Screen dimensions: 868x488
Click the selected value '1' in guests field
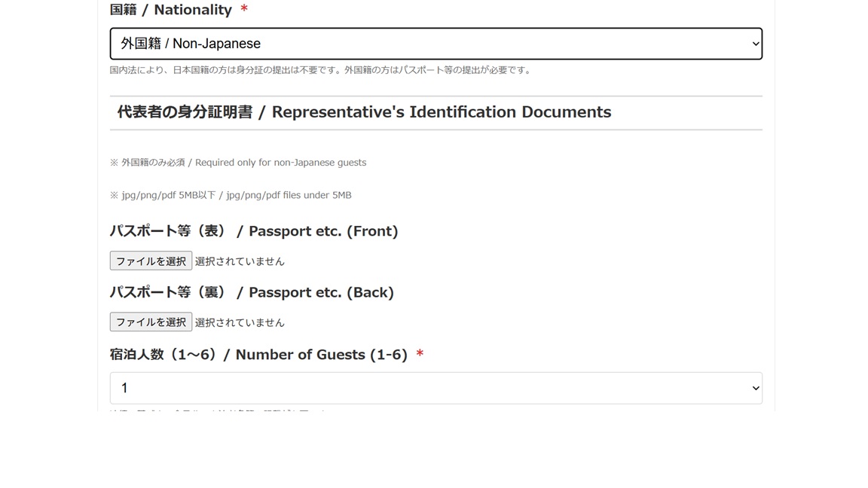[125, 388]
